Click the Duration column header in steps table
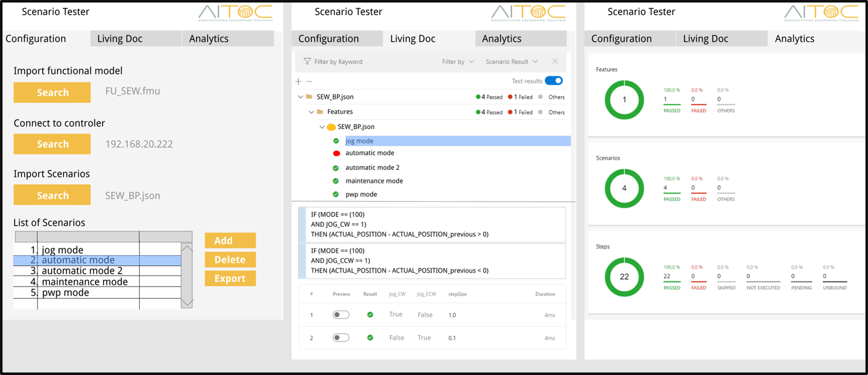This screenshot has height=375, width=868. (x=545, y=294)
